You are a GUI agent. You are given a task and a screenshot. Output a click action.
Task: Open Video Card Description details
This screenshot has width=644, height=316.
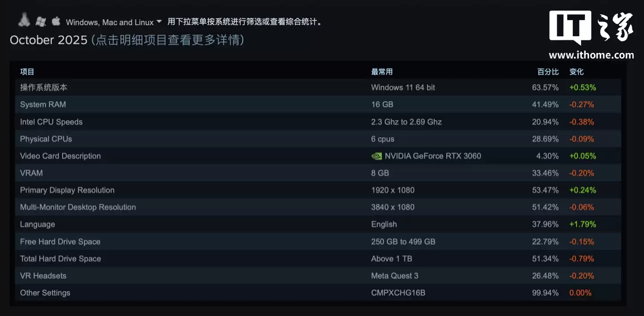(x=60, y=156)
